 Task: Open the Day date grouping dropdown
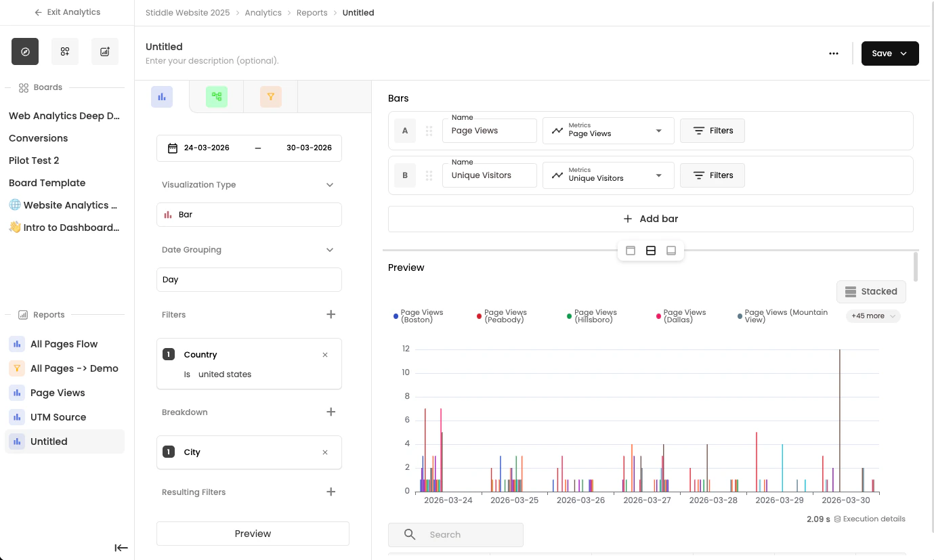pos(249,280)
